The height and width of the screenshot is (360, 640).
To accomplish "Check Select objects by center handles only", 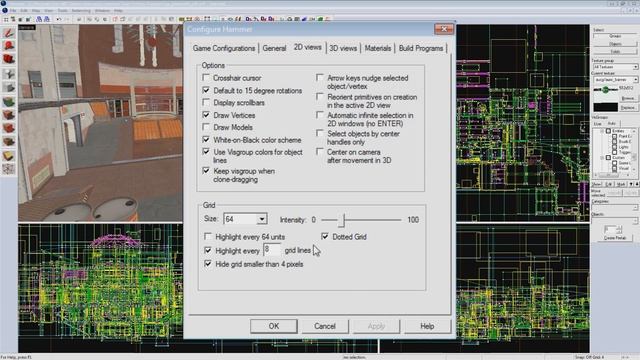I will (320, 133).
